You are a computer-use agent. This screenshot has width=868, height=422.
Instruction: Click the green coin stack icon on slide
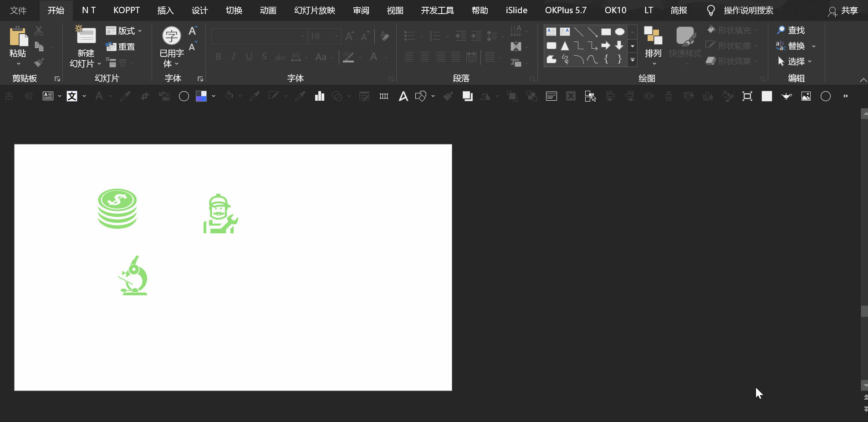[117, 209]
